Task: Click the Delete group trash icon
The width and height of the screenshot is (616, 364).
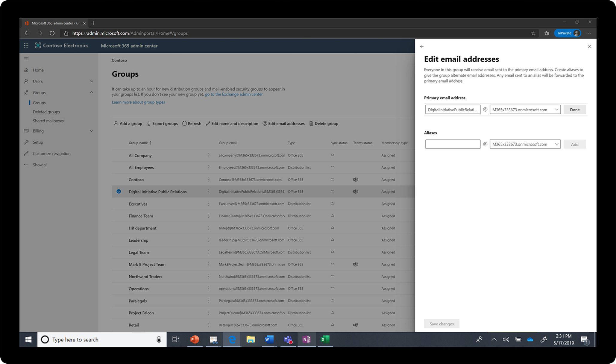Action: click(x=311, y=123)
